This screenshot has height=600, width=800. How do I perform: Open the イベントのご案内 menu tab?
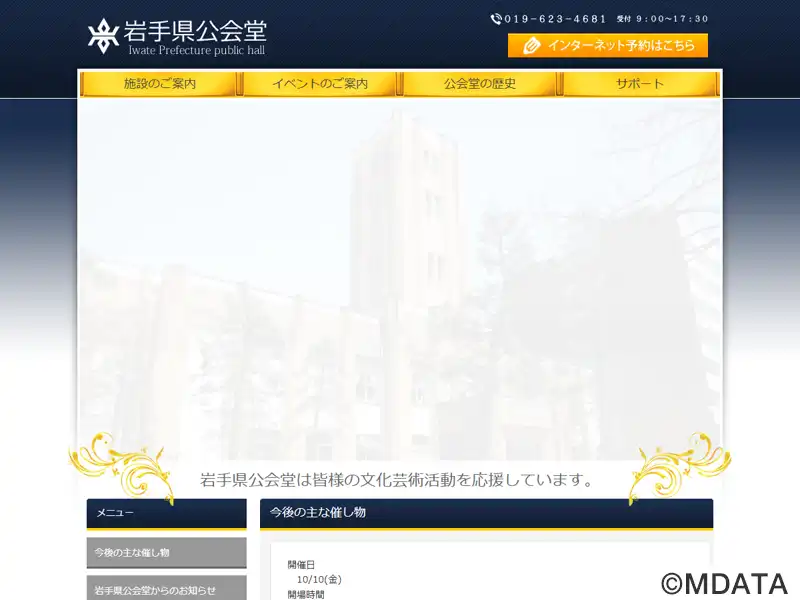pos(320,84)
